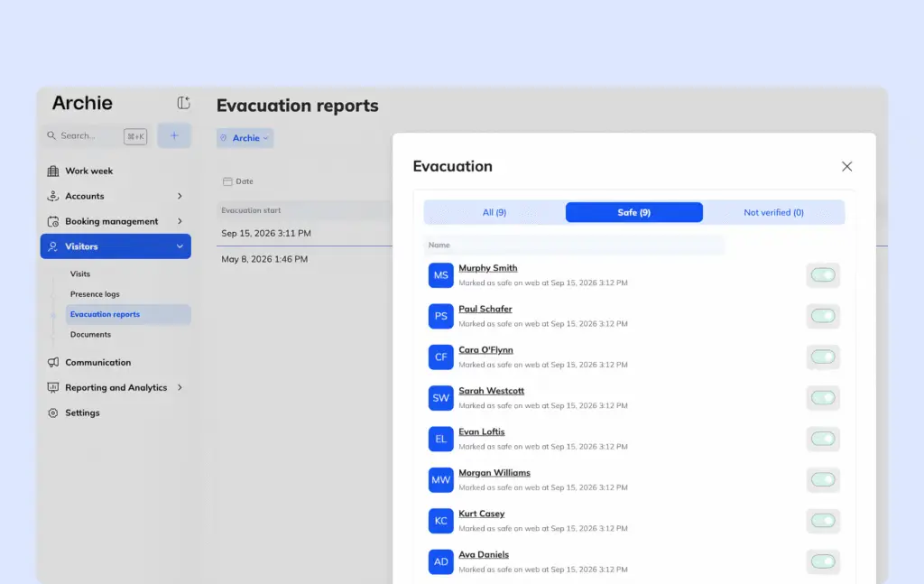Click the sidebar Search field
Screen dimensions: 924x584
point(97,136)
